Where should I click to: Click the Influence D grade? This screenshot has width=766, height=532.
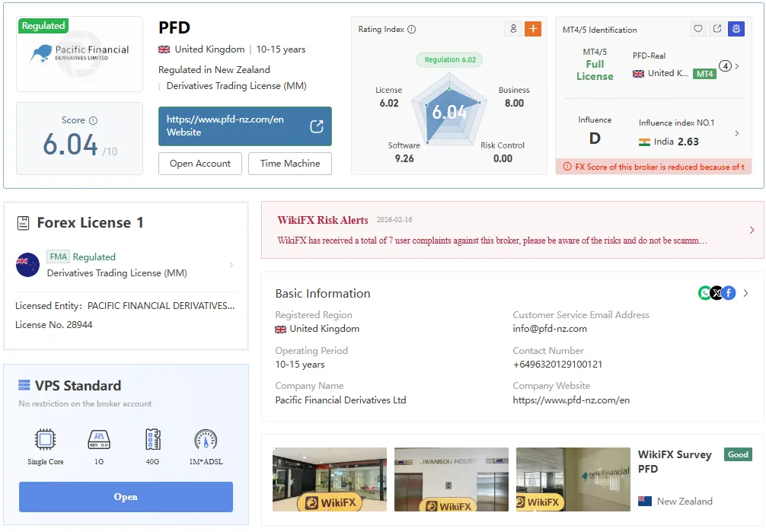(x=595, y=139)
